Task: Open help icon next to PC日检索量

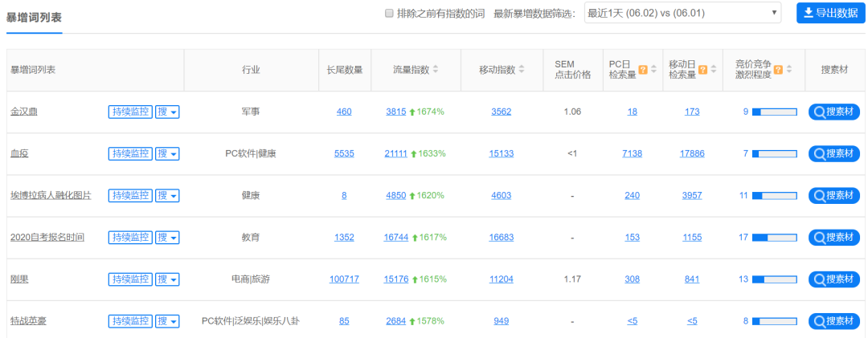Action: tap(643, 70)
